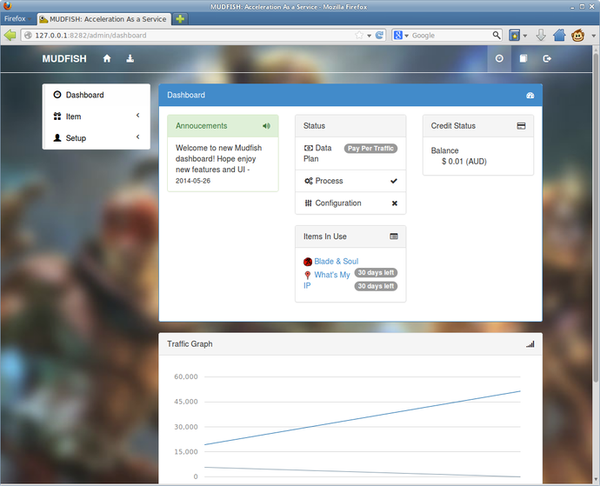Click the announcement date 2014-05-26
600x486 pixels.
point(193,181)
